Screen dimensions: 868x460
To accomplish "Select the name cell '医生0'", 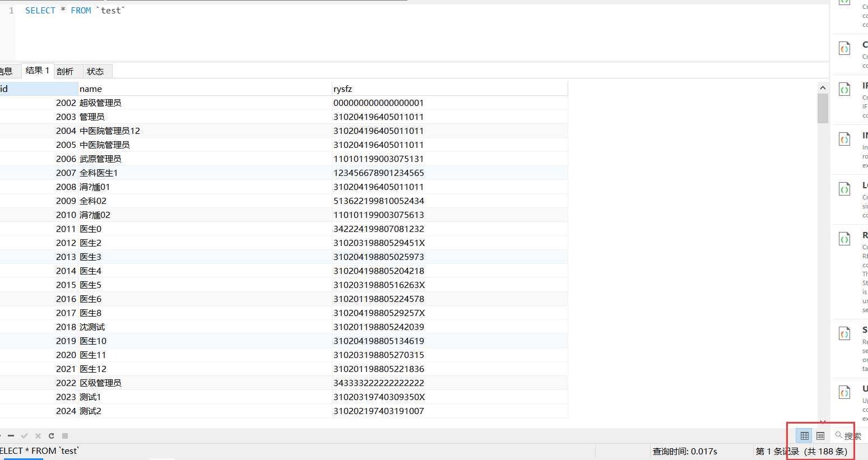I will pyautogui.click(x=205, y=229).
